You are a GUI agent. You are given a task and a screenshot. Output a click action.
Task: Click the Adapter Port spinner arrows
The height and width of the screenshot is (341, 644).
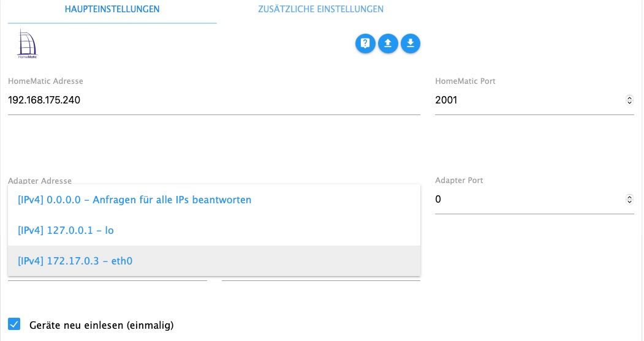point(629,199)
